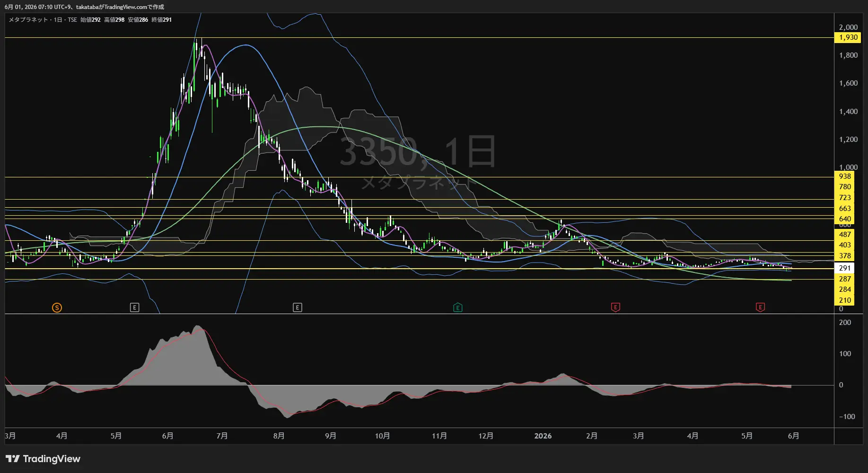Click the −100 indicator axis label
The height and width of the screenshot is (473, 868).
coord(847,417)
